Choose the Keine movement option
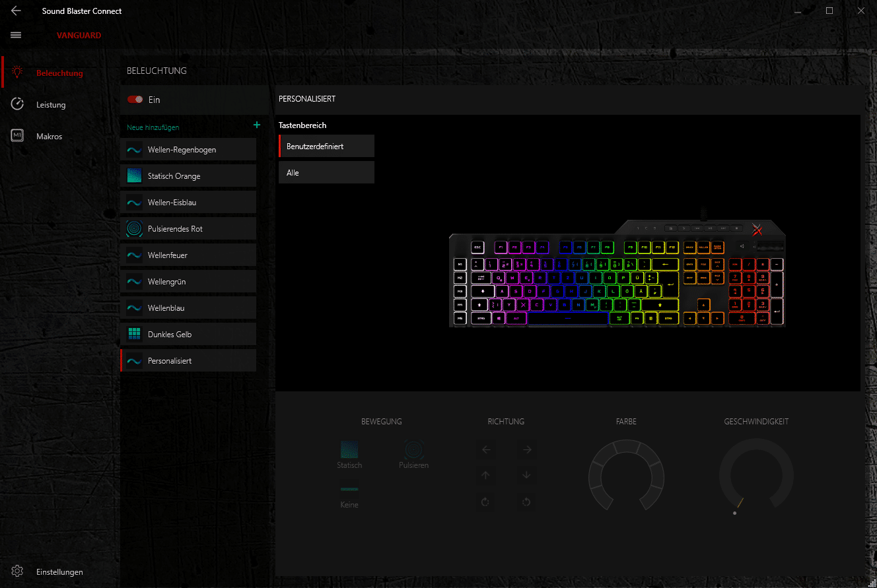The height and width of the screenshot is (588, 877). click(x=349, y=490)
